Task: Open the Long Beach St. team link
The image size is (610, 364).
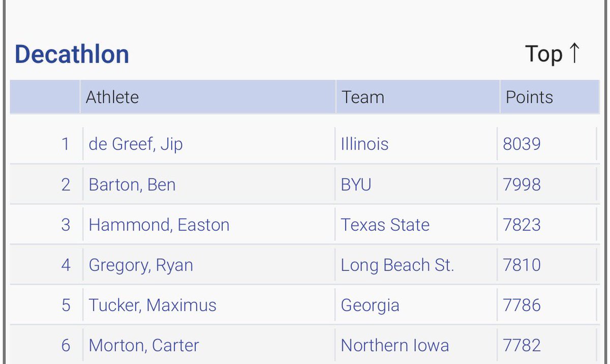Action: click(x=397, y=265)
